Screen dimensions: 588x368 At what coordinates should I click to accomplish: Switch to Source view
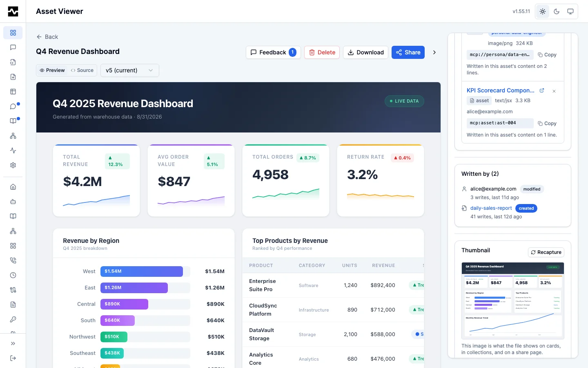pos(82,70)
